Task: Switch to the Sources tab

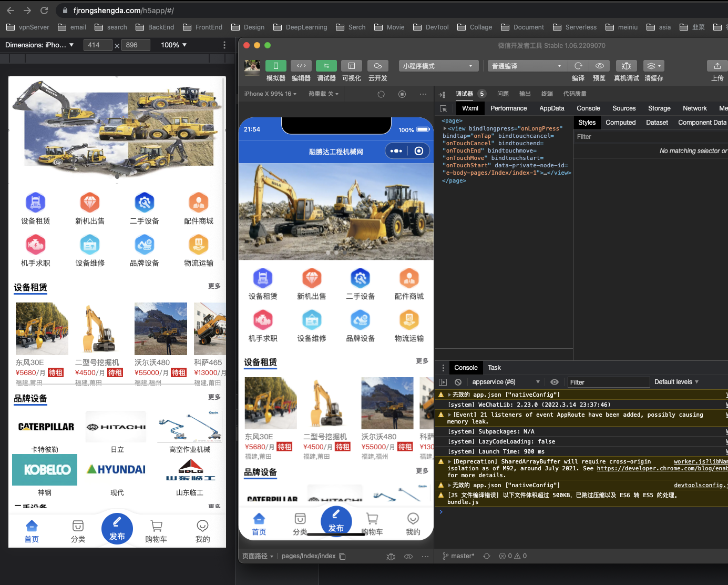Action: coord(624,108)
